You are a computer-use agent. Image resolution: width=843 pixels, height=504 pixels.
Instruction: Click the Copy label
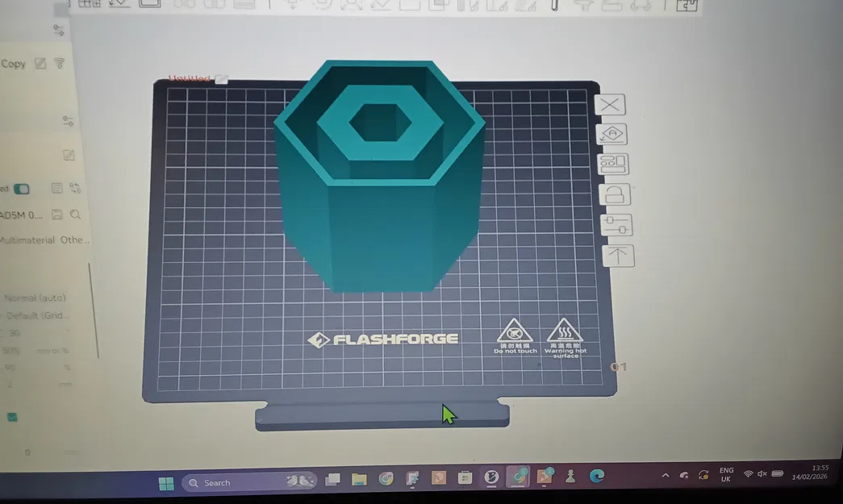14,64
